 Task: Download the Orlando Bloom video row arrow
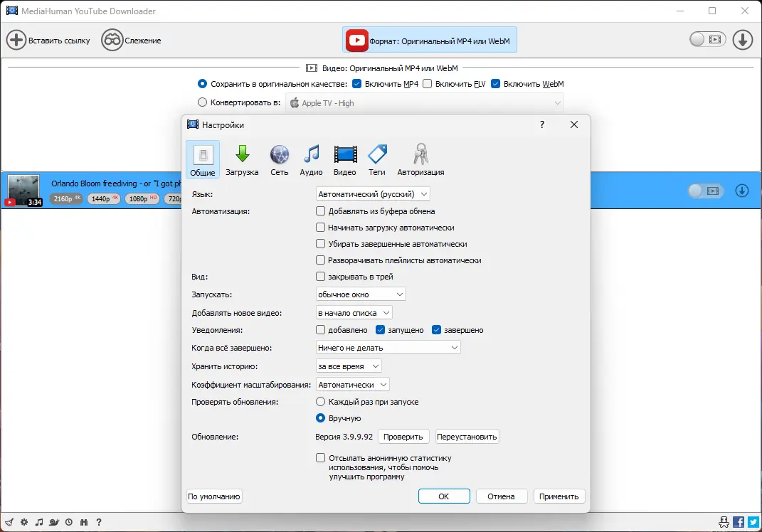[x=741, y=191]
